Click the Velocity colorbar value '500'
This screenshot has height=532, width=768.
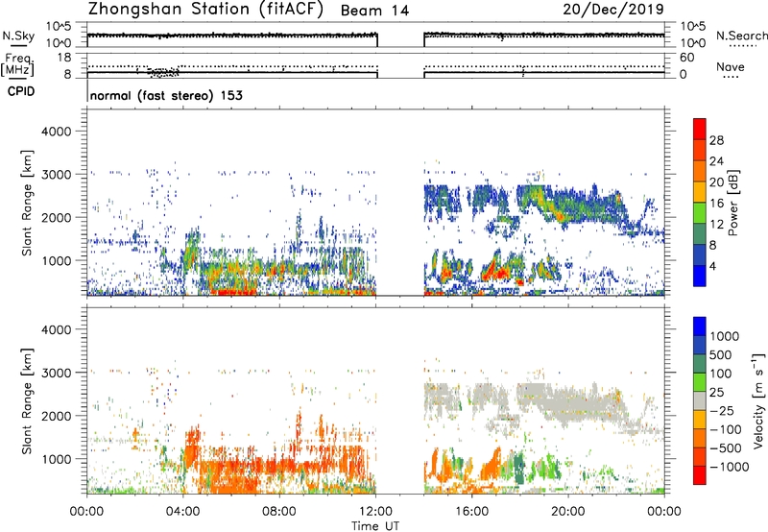pyautogui.click(x=721, y=354)
